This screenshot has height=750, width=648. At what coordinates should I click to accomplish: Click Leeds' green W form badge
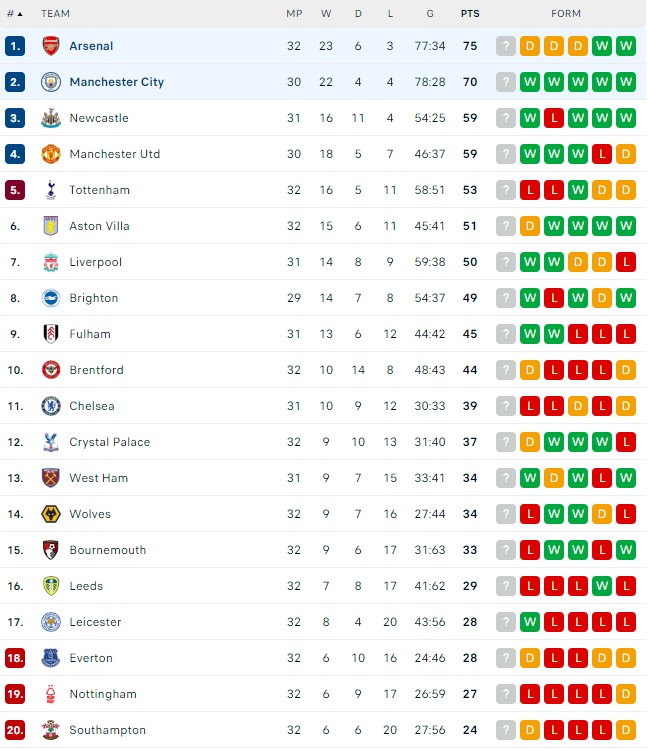[602, 586]
